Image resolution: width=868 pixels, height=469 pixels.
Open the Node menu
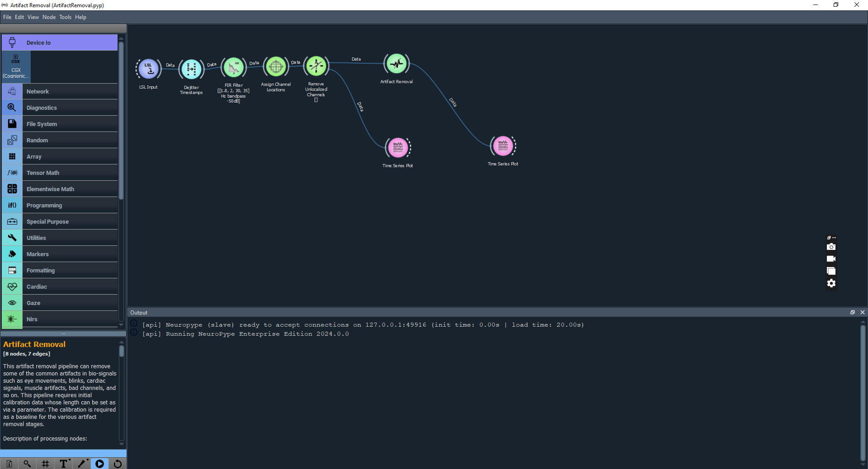(49, 17)
